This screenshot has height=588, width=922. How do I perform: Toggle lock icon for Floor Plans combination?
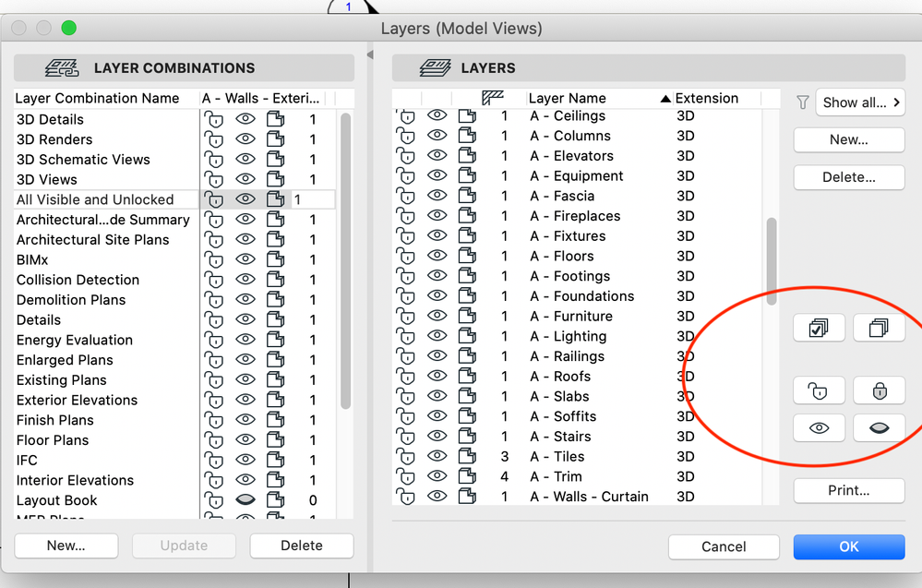pos(214,439)
